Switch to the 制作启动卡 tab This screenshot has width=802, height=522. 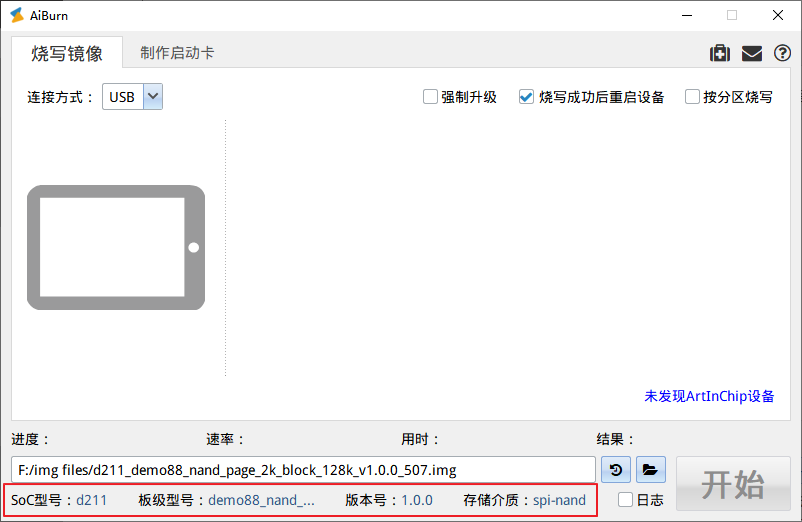[177, 53]
